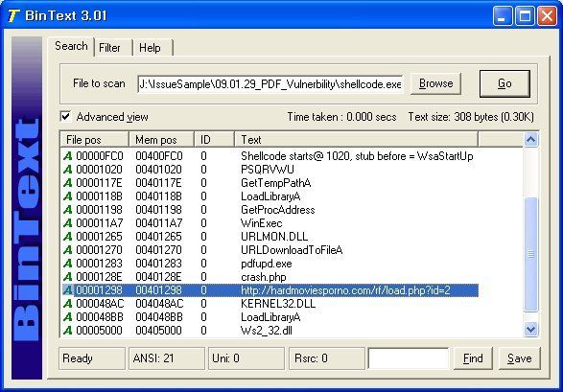Click the mem pos value 00401198
The height and width of the screenshot is (392, 563).
158,210
